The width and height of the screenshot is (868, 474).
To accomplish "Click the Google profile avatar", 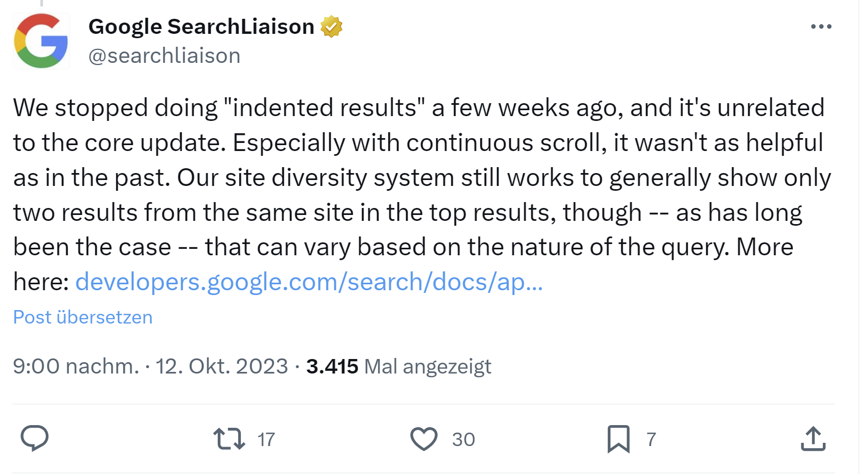I will click(41, 40).
